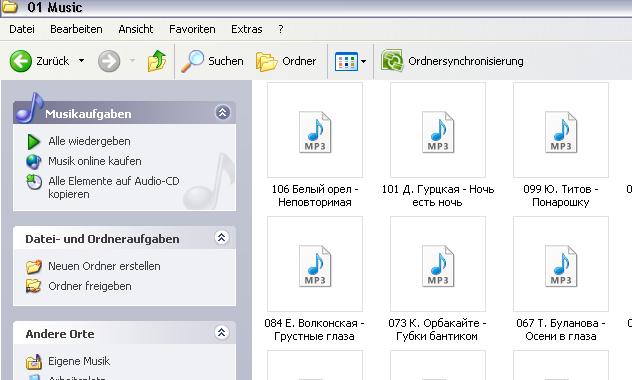Click the Ordnersynchronisierung label
The image size is (632, 380).
tap(466, 61)
